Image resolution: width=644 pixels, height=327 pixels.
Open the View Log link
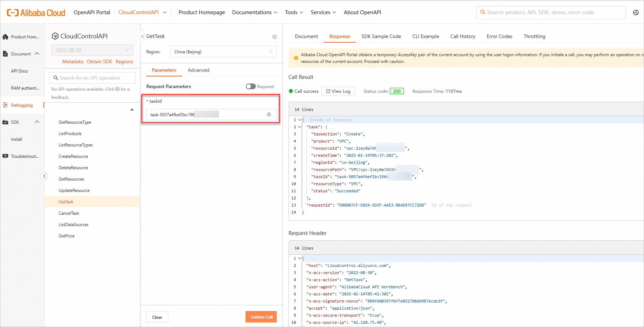point(338,91)
